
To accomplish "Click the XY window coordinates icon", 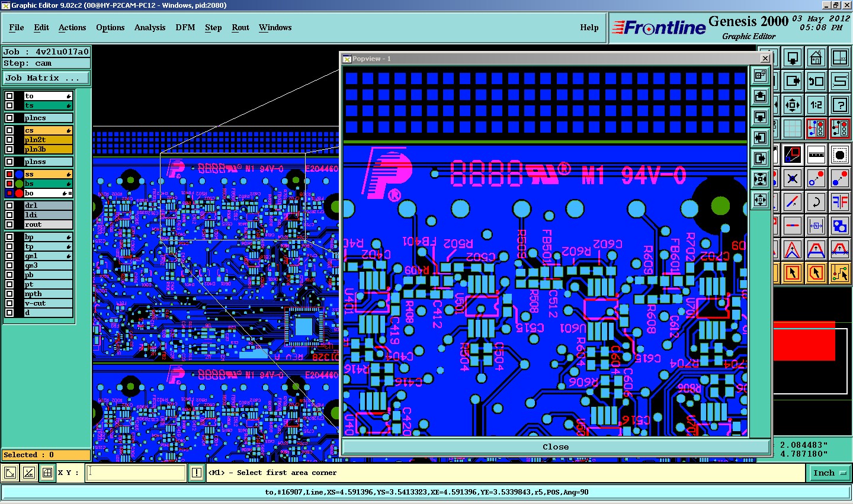I will 840,58.
